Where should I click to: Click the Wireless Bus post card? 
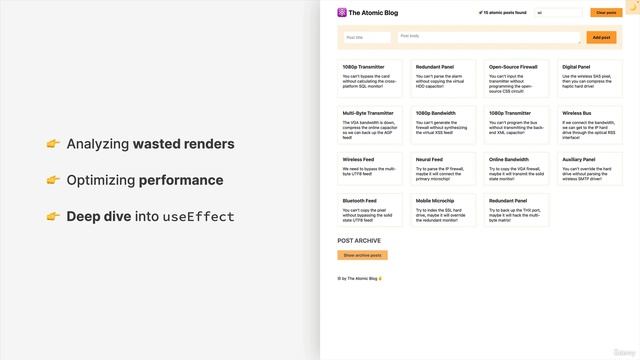pos(590,125)
